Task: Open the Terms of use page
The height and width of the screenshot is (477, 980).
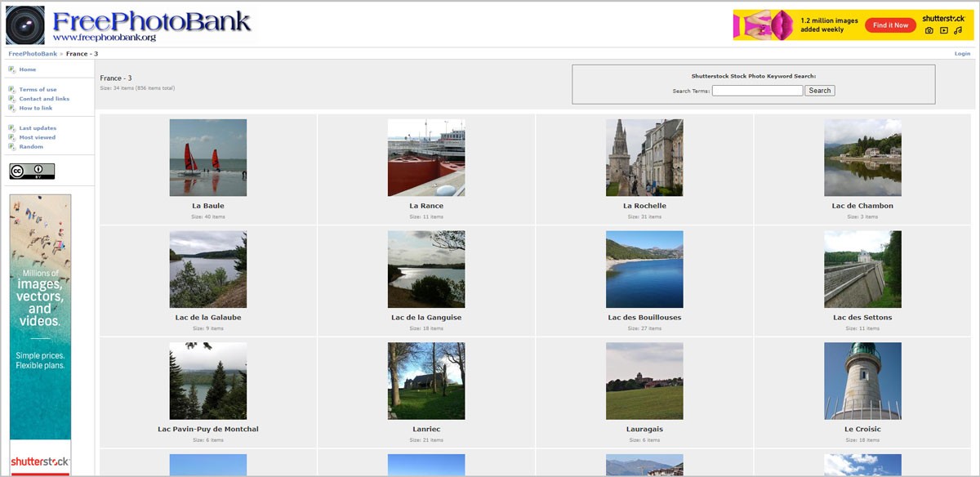Action: [38, 89]
